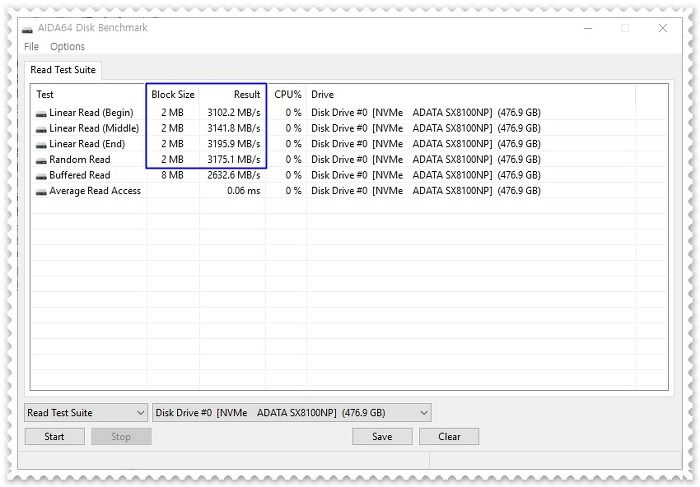The width and height of the screenshot is (700, 487).
Task: Close the AIDA64 Disk Benchmark window
Action: (662, 28)
